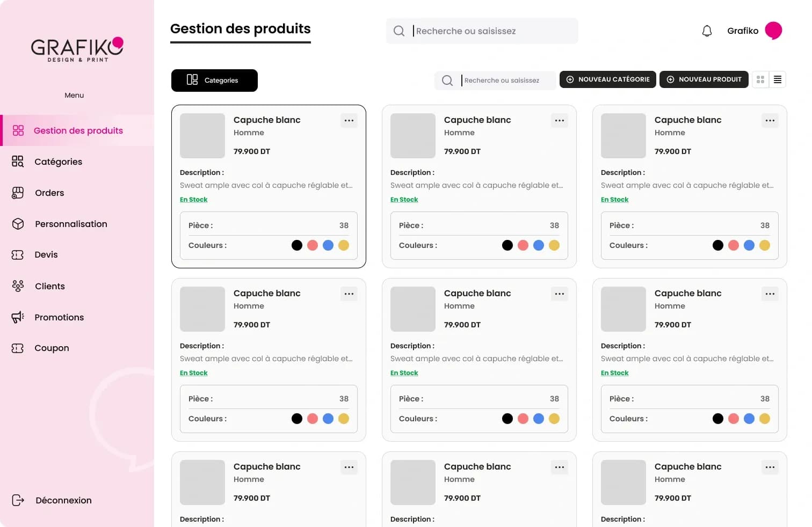Click the Clients group icon

point(18,286)
